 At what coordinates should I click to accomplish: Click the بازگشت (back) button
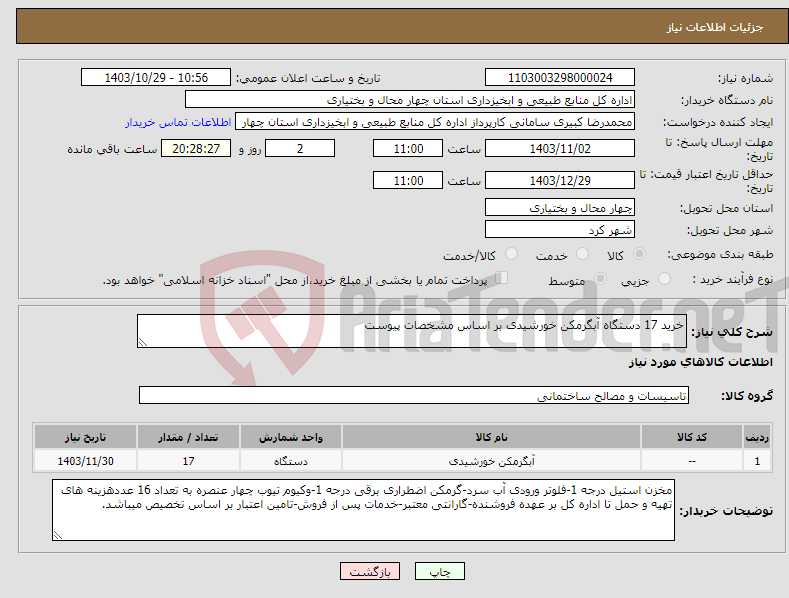point(370,571)
